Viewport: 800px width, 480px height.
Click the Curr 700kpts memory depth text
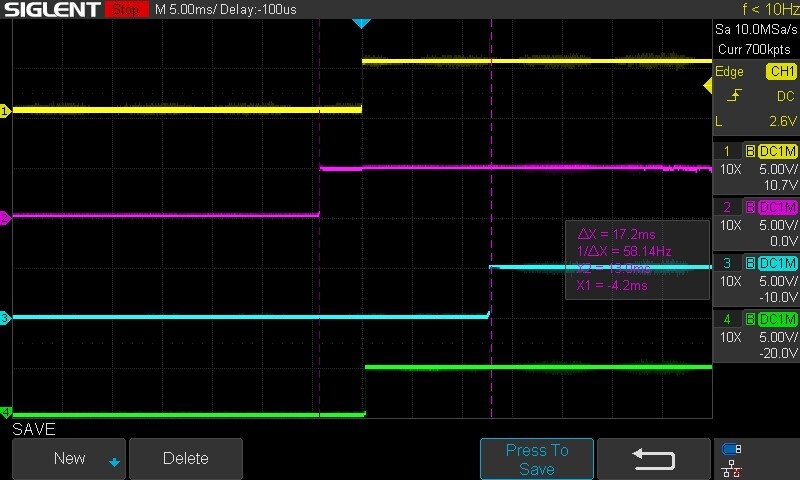click(x=754, y=49)
